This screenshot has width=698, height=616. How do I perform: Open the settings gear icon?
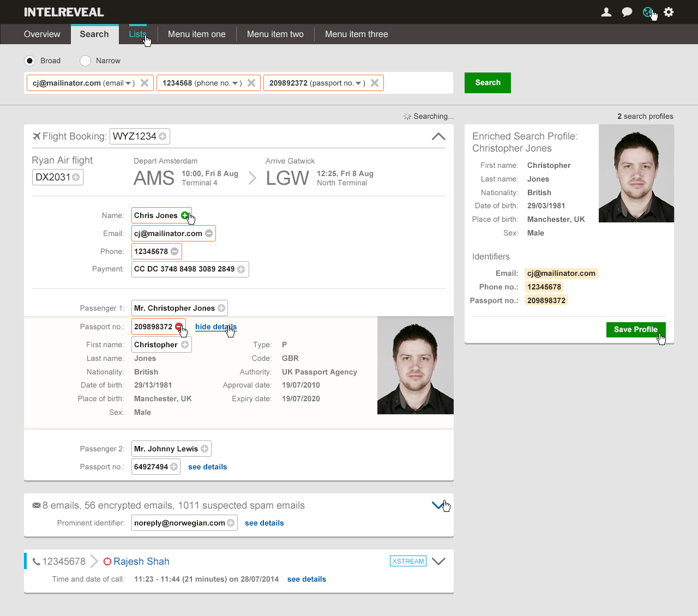669,12
